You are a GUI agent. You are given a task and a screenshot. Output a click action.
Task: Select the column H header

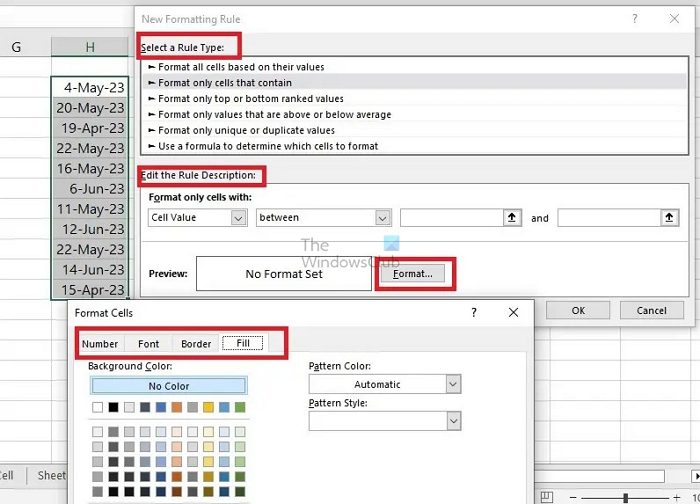point(90,47)
